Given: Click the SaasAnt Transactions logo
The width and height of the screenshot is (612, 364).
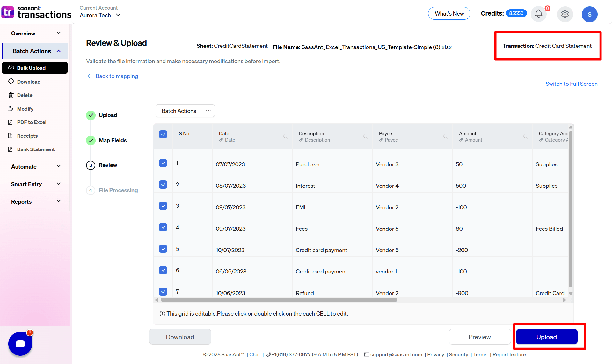Looking at the screenshot, I should coord(36,12).
